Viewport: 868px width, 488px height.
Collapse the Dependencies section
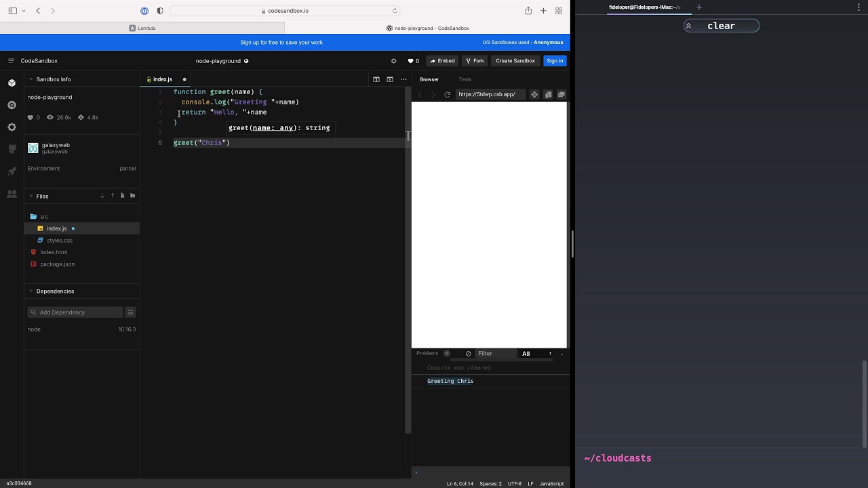click(31, 291)
